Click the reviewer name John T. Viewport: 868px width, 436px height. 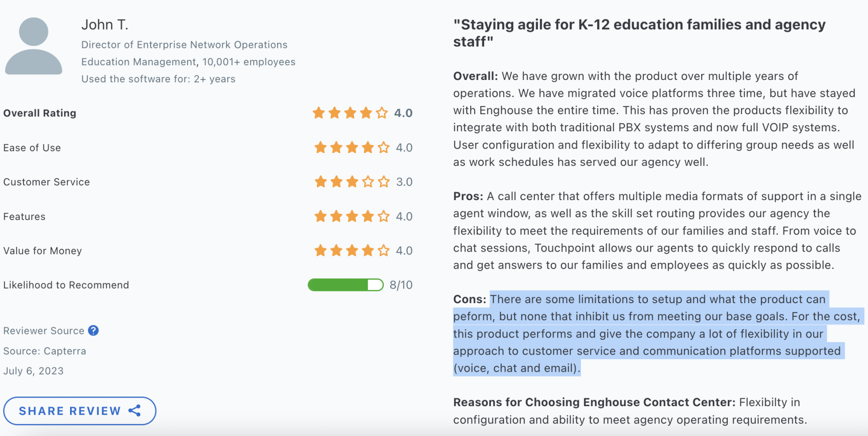[105, 25]
